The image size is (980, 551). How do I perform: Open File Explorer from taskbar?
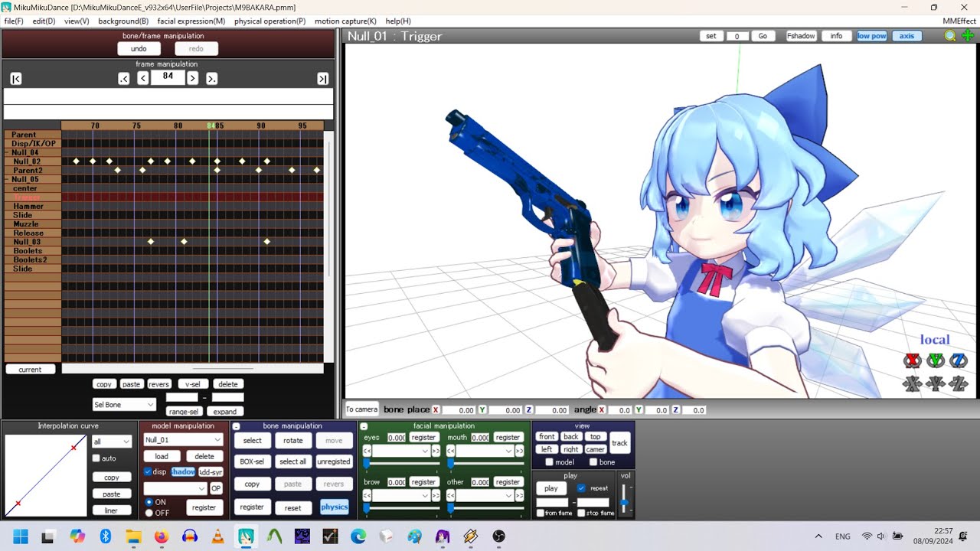pos(133,536)
